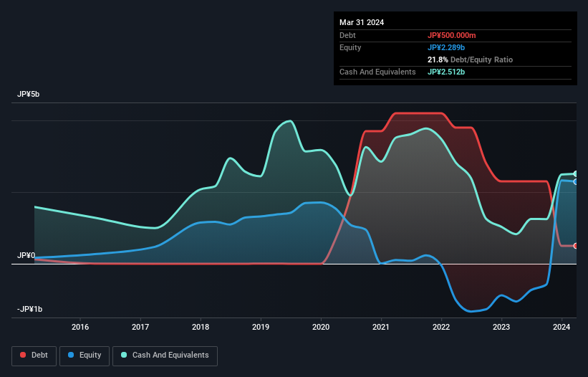Select the red Debt end-point marker

click(x=576, y=246)
